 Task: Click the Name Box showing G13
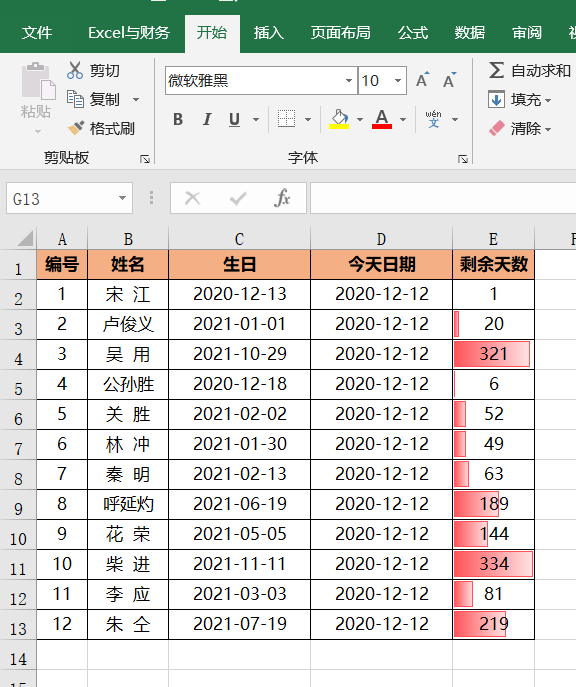(61, 198)
